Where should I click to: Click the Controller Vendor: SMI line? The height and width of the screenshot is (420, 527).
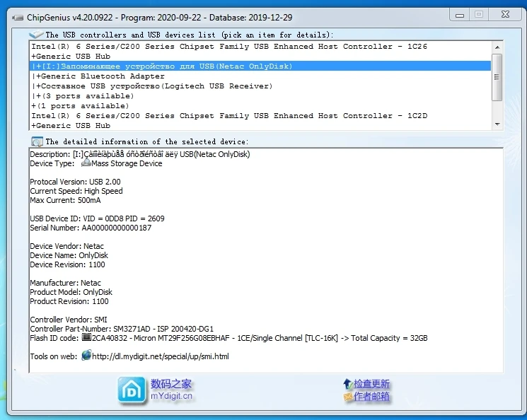tap(69, 320)
